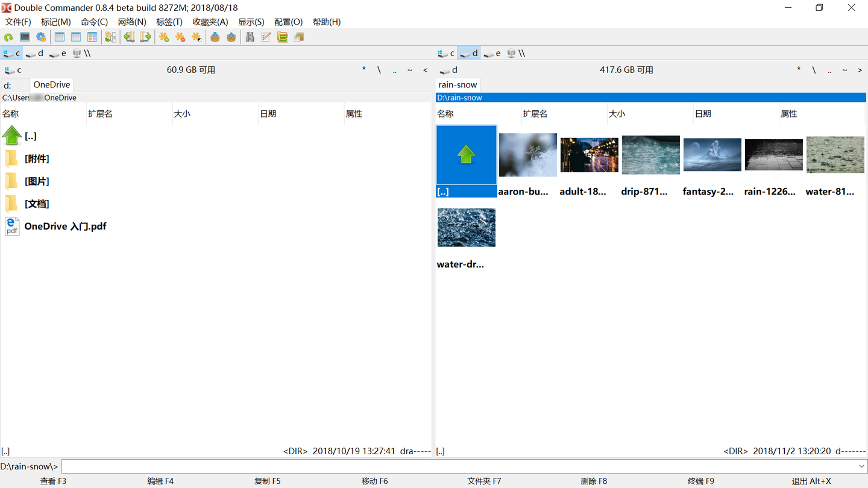Image resolution: width=868 pixels, height=488 pixels.
Task: Click the yellow folder icon beside [图片]
Action: tap(11, 181)
